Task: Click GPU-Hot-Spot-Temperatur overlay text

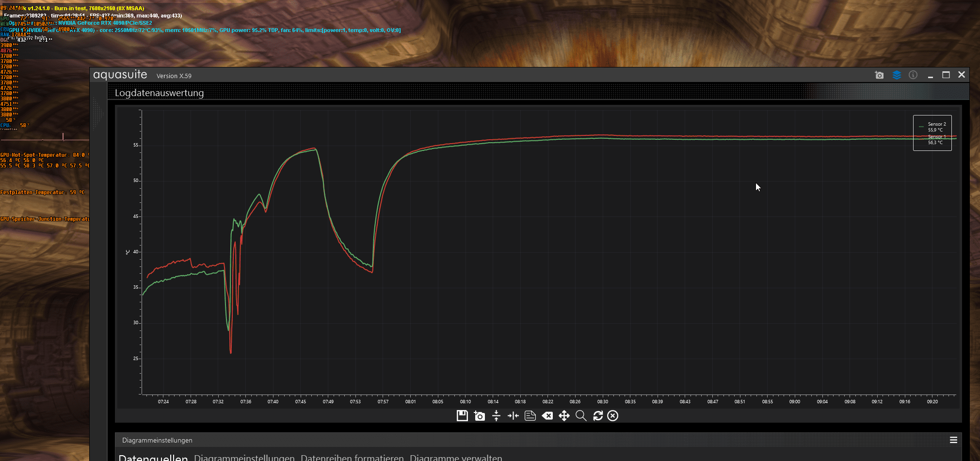Action: tap(45, 155)
